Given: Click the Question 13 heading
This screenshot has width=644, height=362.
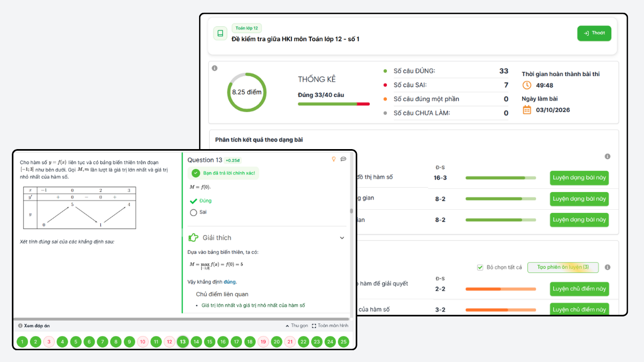Looking at the screenshot, I should tap(204, 160).
